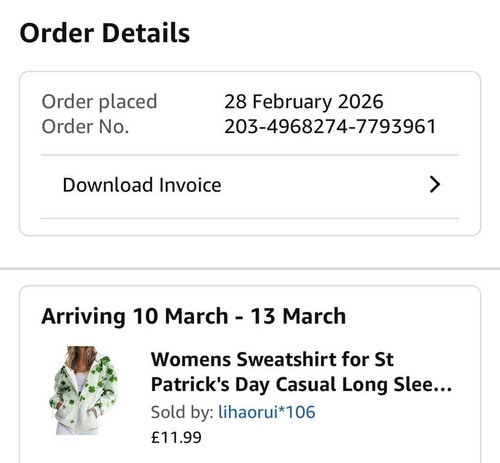Click the Order placed label

click(99, 102)
